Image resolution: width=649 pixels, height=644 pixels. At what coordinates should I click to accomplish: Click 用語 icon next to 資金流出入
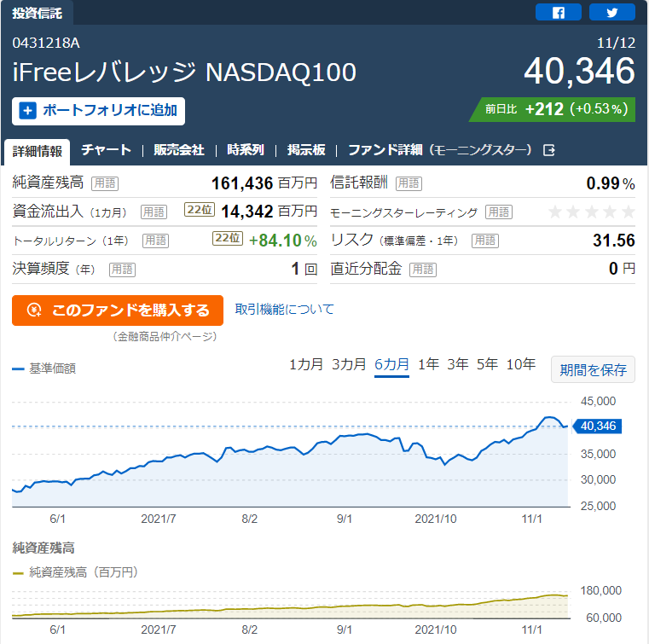(154, 212)
